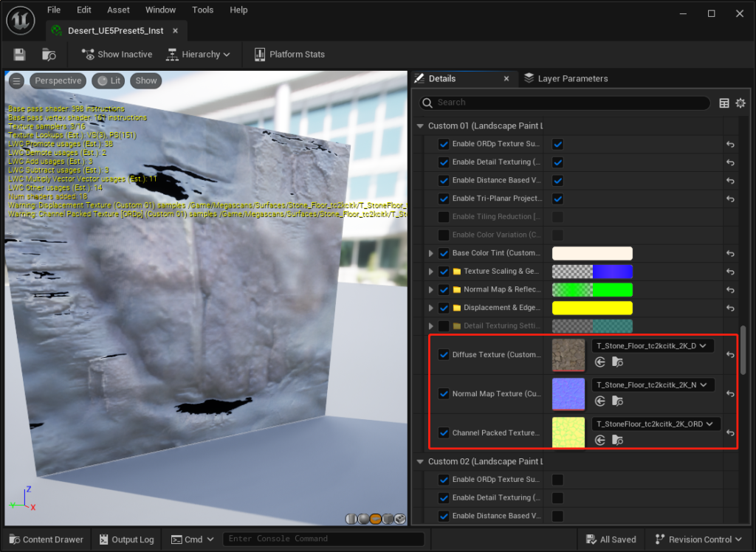
Task: Collapse the Custom 01 Landscape Paint section
Action: click(421, 126)
